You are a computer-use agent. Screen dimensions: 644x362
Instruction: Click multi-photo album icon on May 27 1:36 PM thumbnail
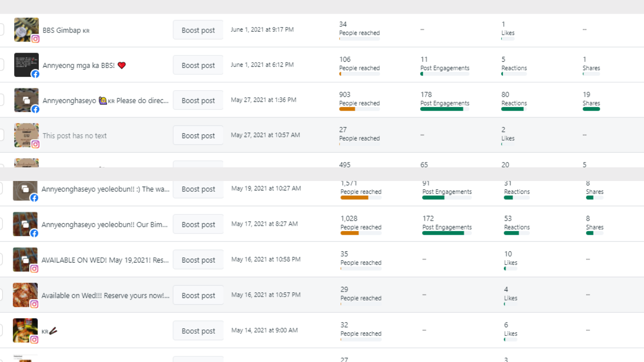pos(26,100)
